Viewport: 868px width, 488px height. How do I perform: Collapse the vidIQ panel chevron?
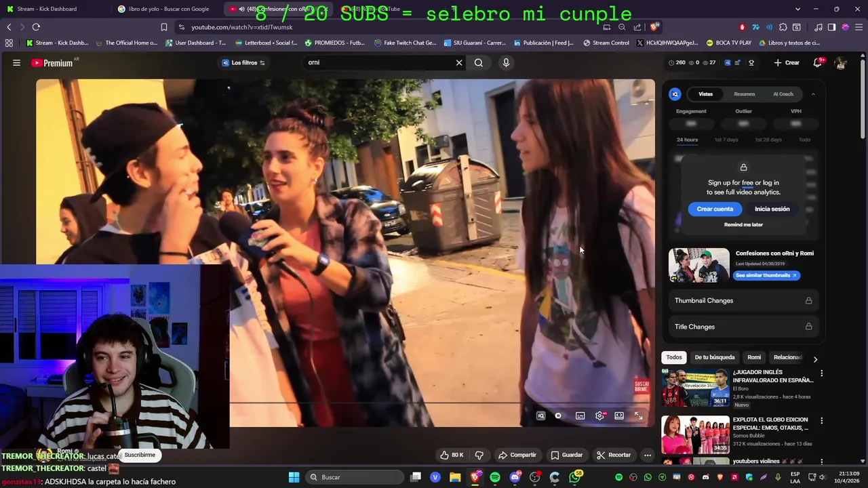click(x=813, y=94)
